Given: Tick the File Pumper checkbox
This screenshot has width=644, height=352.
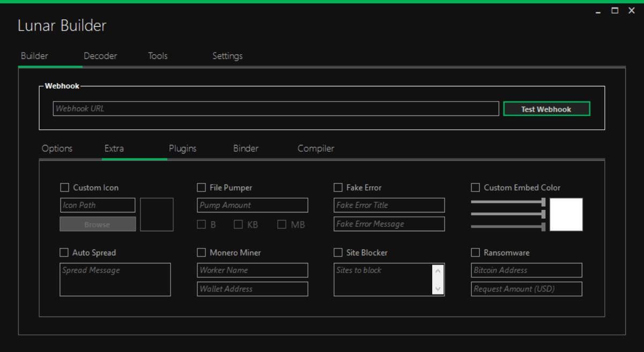Looking at the screenshot, I should [x=202, y=187].
